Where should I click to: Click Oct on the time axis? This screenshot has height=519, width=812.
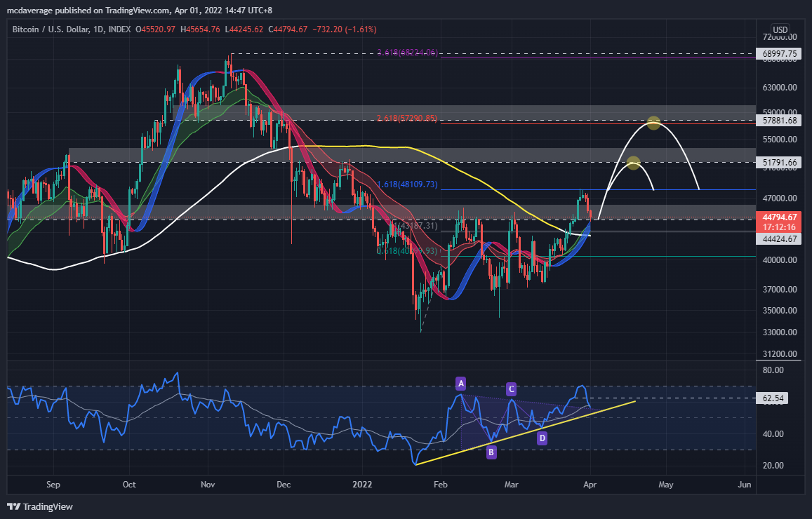click(x=129, y=485)
